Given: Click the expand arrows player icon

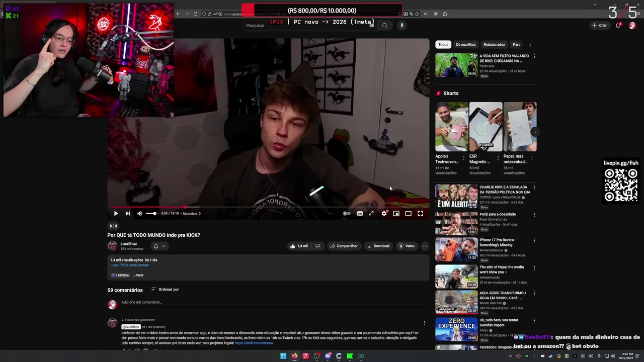Looking at the screenshot, I should 371,213.
